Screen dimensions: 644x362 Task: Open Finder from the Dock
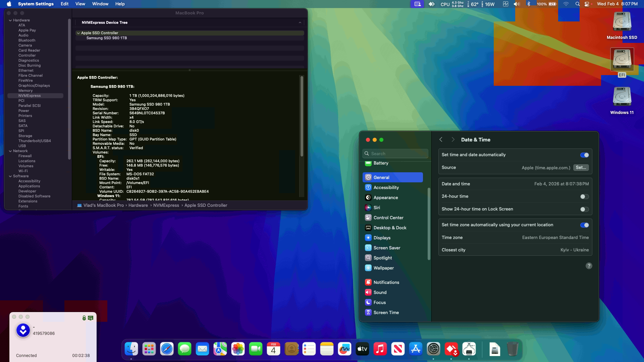pos(131,349)
